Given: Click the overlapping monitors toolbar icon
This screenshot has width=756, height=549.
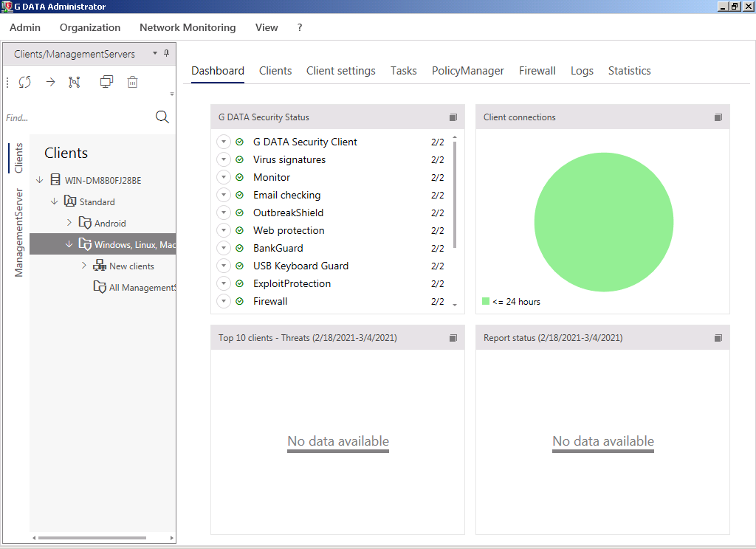Looking at the screenshot, I should click(x=106, y=82).
